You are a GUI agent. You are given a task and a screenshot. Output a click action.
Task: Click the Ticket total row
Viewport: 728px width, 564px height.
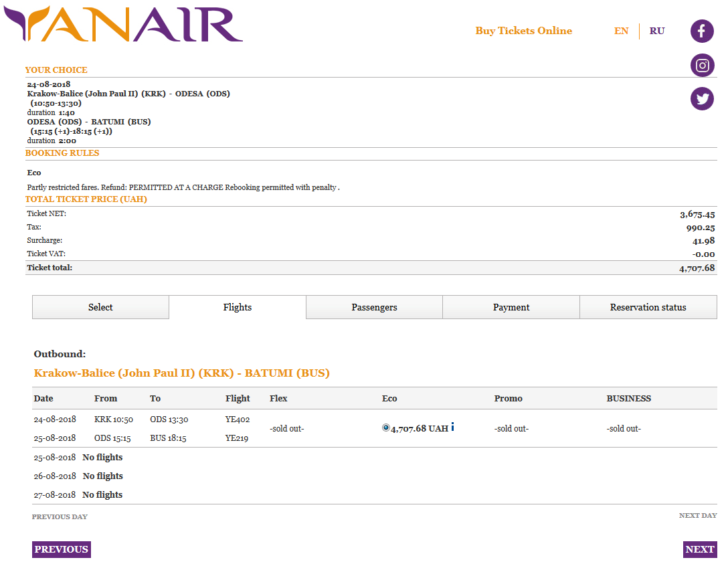(371, 268)
